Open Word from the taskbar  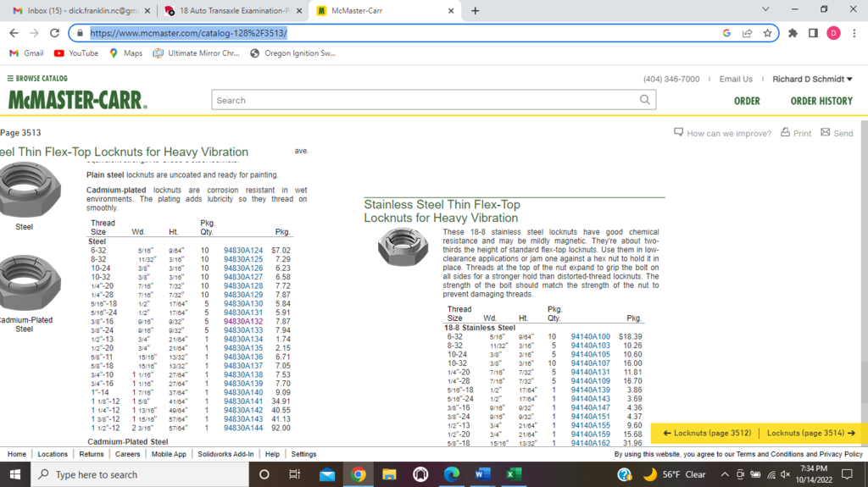pos(482,474)
